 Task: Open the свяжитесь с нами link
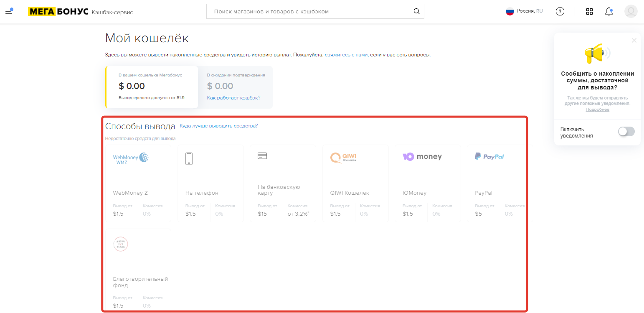346,55
